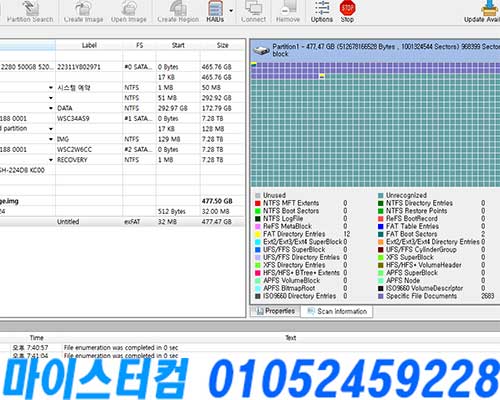The width and height of the screenshot is (500, 400).
Task: Sort by the Start column header
Action: [178, 45]
